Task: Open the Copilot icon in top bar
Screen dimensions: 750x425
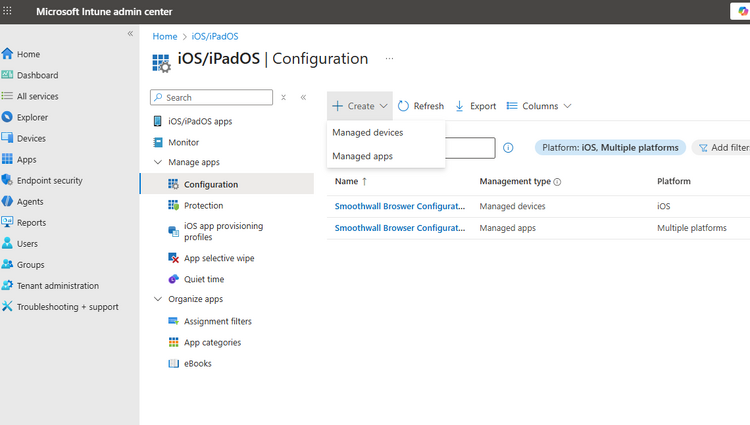Action: (x=741, y=11)
